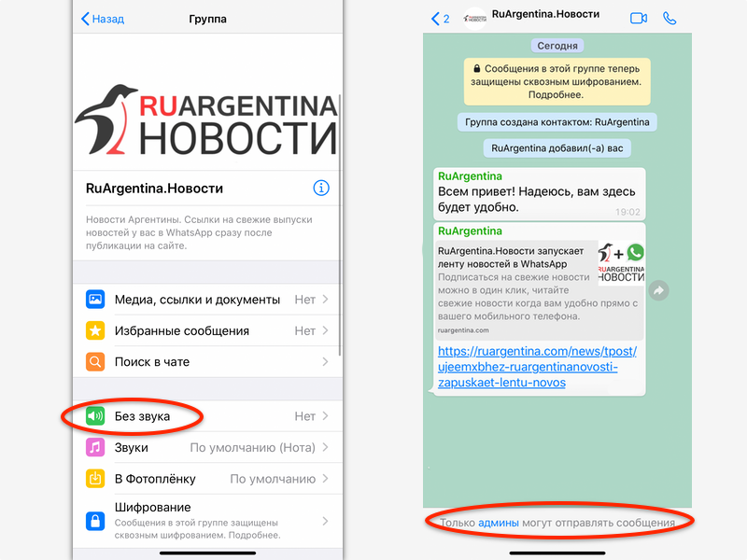Tap the Назад back button

pos(103,19)
